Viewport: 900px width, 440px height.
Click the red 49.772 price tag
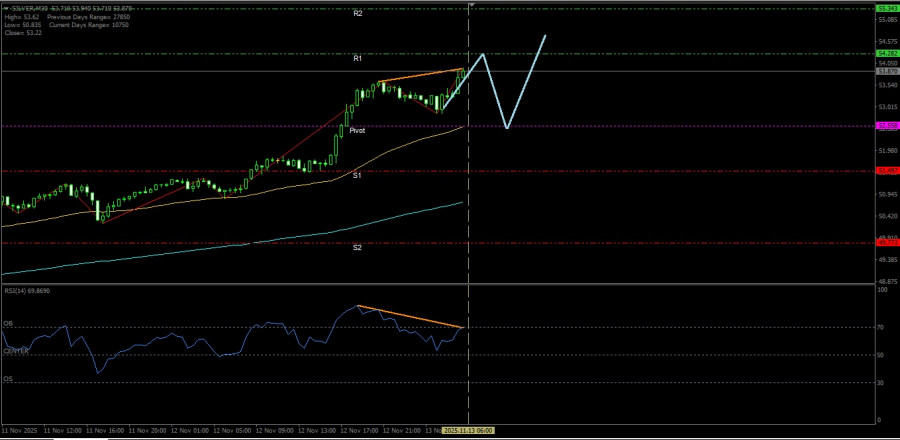[x=886, y=242]
